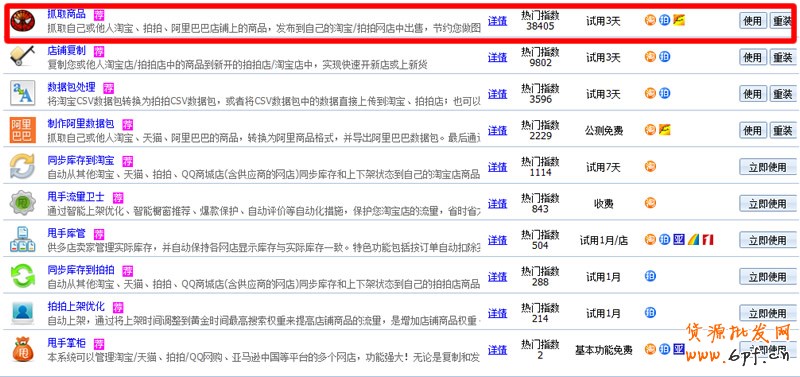View 详情 for 同步库存到淘宝

497,167
